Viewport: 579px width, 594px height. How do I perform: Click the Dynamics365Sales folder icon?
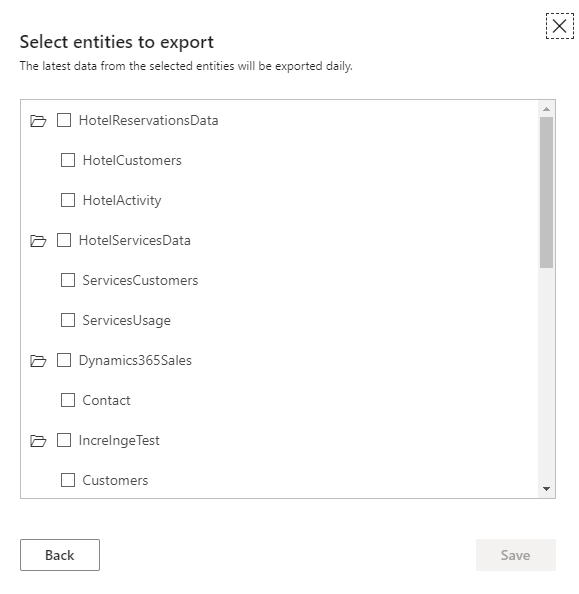(x=38, y=361)
